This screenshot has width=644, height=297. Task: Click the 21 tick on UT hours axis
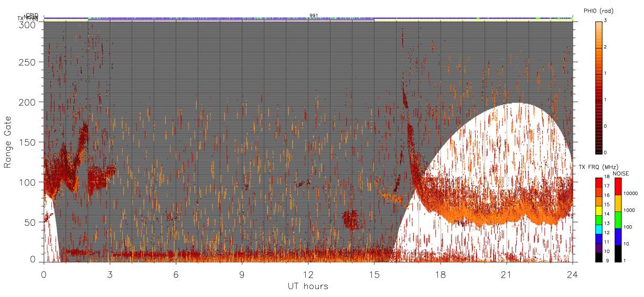[506, 274]
